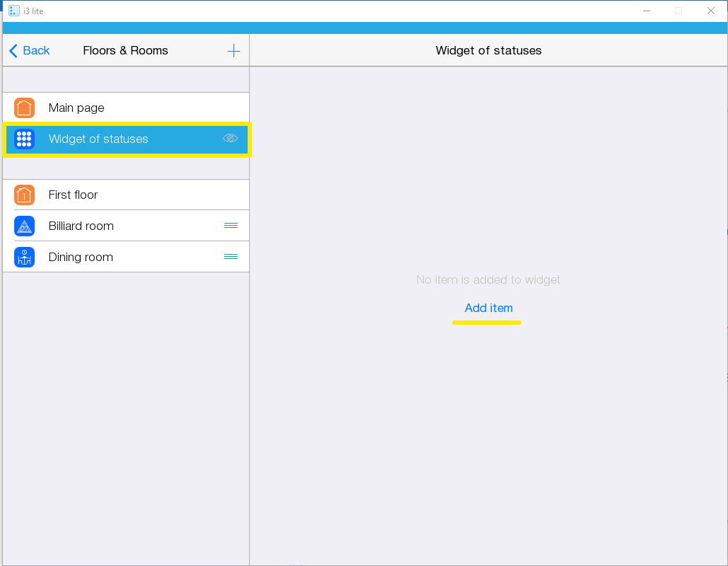The image size is (728, 566).
Task: Click the blue grid Widget of statuses icon
Action: (x=24, y=139)
